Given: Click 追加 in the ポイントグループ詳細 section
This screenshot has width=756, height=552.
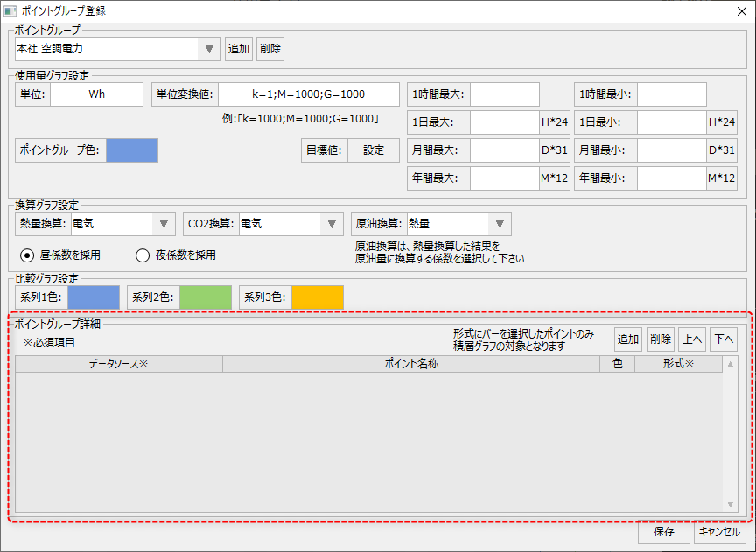Looking at the screenshot, I should click(x=627, y=339).
